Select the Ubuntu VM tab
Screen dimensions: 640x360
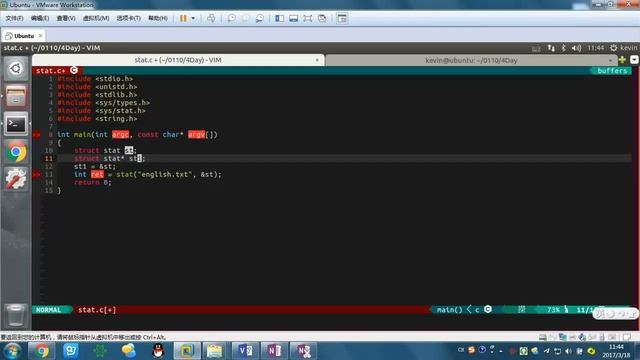click(x=24, y=36)
